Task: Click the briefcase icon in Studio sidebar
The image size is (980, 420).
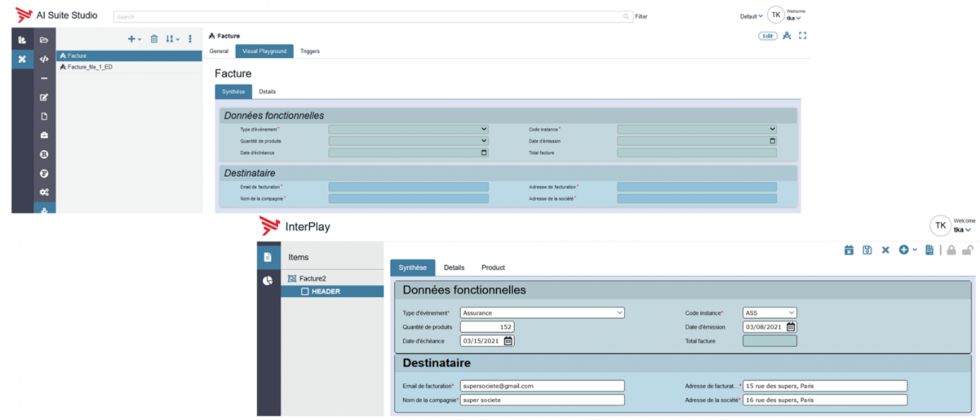Action: (44, 135)
